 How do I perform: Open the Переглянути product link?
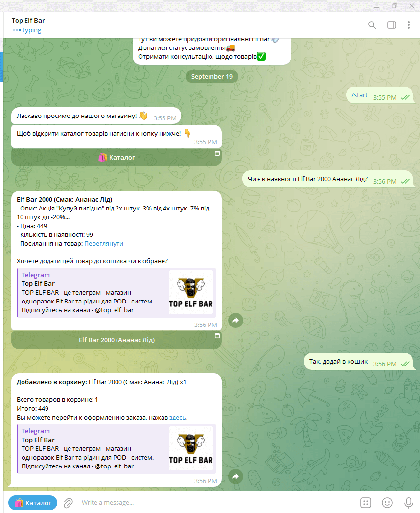[x=104, y=244]
